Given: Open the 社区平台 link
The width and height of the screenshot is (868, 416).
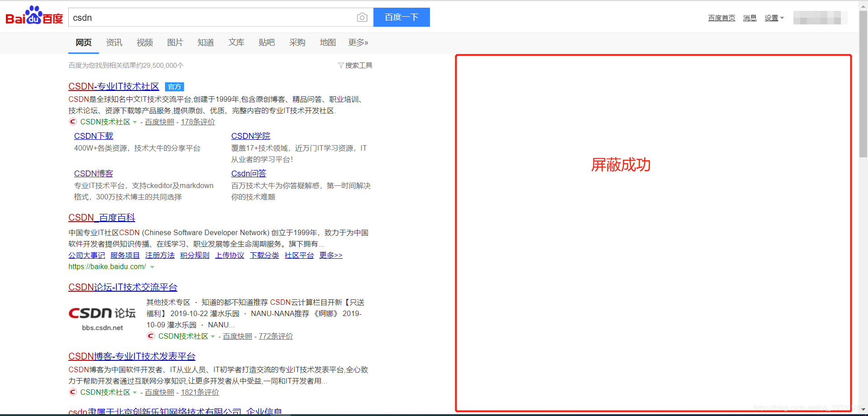Looking at the screenshot, I should pyautogui.click(x=299, y=255).
